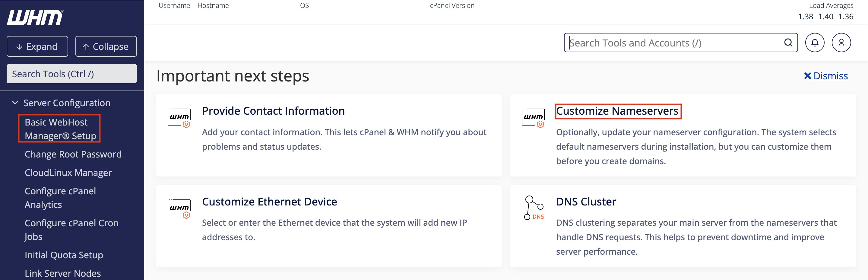Click the WHM logo in the sidebar
Viewport: 868px width, 280px height.
[35, 17]
